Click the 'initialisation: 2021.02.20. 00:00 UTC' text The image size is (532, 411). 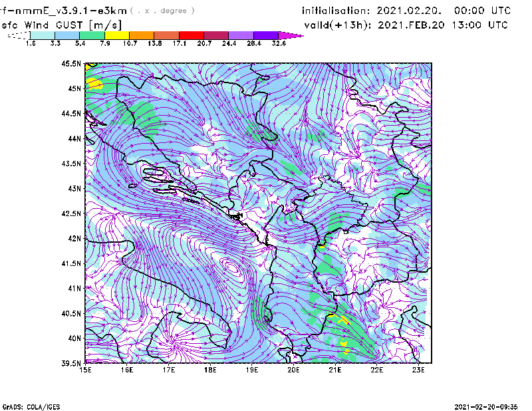[406, 11]
